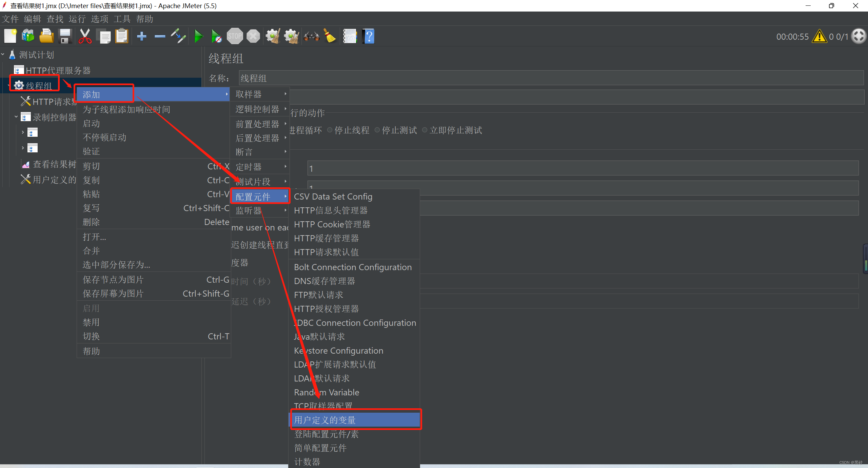The width and height of the screenshot is (868, 468).
Task: Open Search with binoculars icon
Action: click(x=311, y=36)
